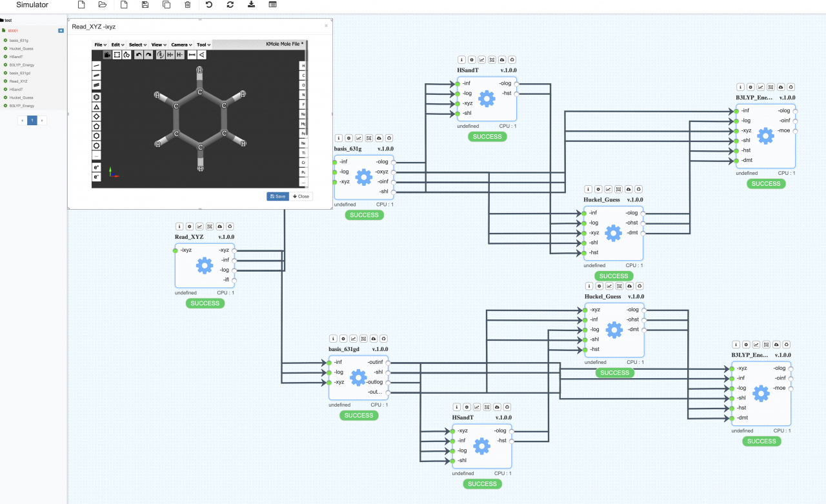
Task: Select Read_XYZ in the sidebar list
Action: 18,81
